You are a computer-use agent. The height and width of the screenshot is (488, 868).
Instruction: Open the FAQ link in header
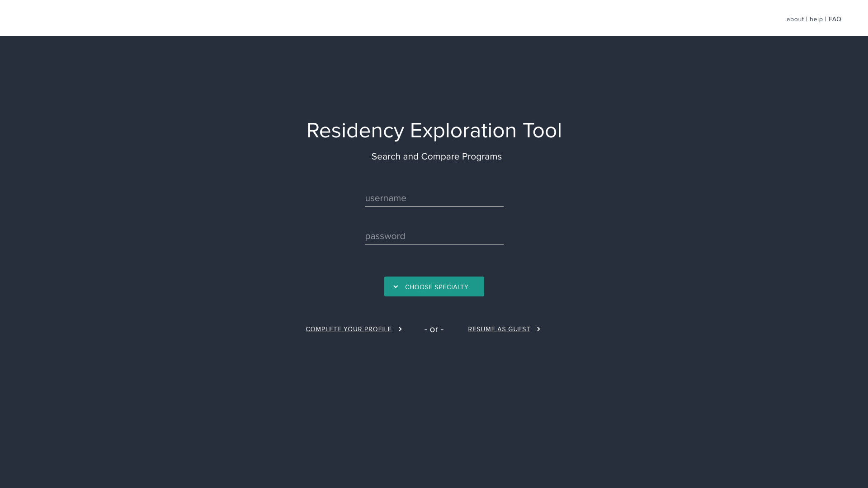[835, 19]
